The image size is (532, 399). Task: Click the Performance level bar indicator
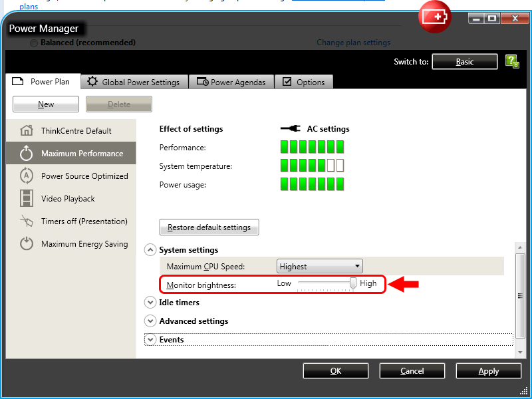pos(312,147)
